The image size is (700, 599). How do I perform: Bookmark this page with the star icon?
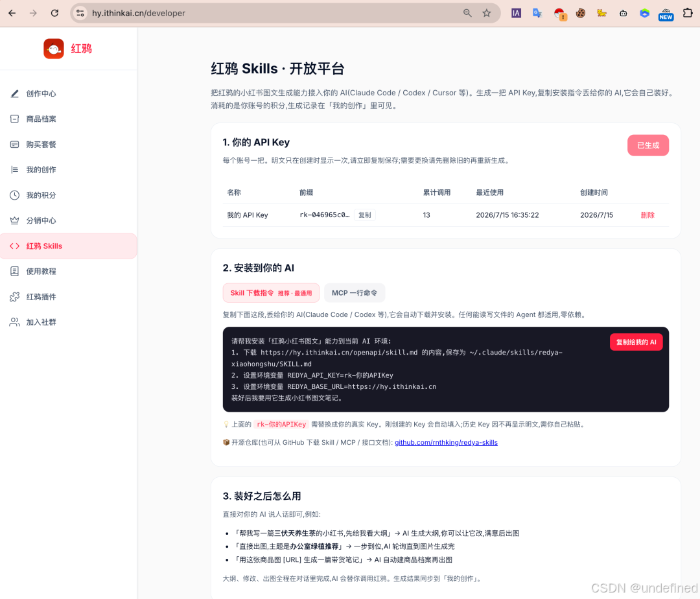[487, 13]
